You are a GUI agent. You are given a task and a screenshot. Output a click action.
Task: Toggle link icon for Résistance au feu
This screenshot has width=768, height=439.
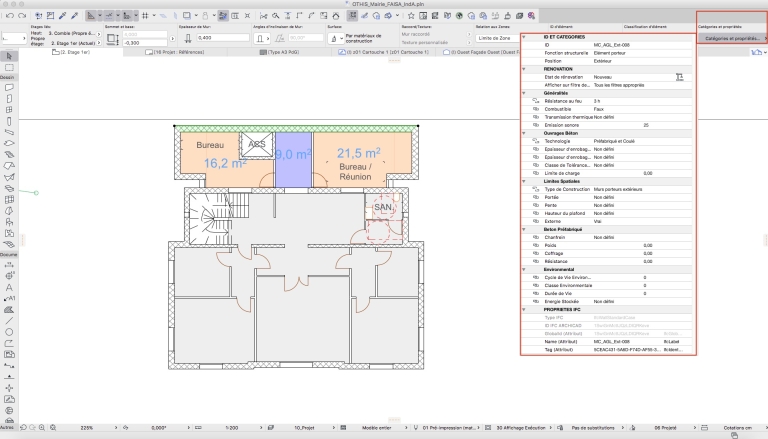pos(536,101)
